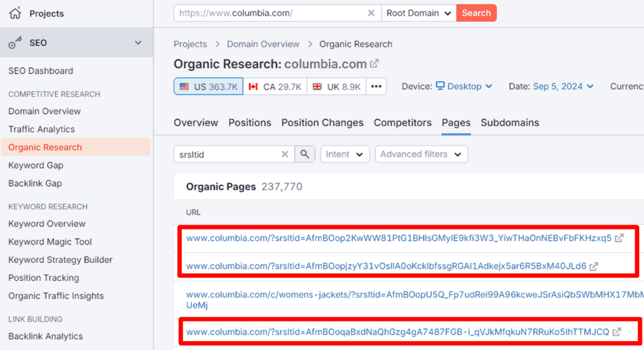Viewport: 644px width, 350px height.
Task: Open the Date Sep 5, 2024 dropdown
Action: pyautogui.click(x=563, y=86)
